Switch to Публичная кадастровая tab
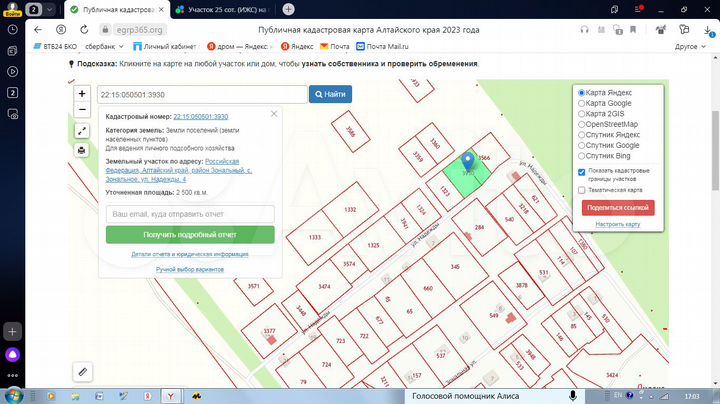This screenshot has width=720, height=404. click(118, 10)
